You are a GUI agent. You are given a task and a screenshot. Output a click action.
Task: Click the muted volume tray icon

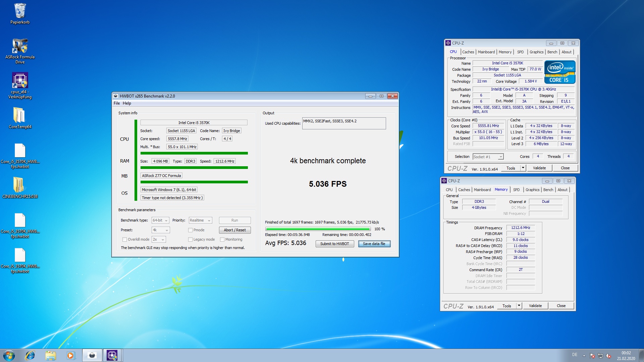point(608,356)
